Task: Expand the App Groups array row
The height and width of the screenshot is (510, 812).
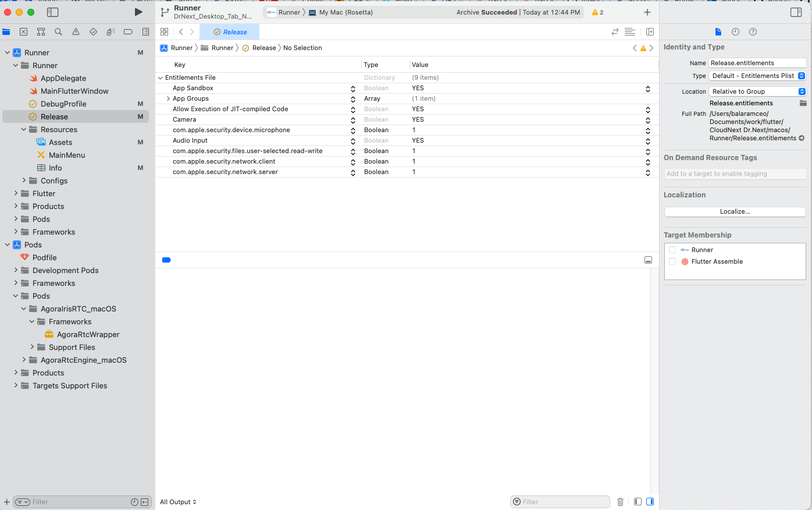Action: (x=168, y=98)
